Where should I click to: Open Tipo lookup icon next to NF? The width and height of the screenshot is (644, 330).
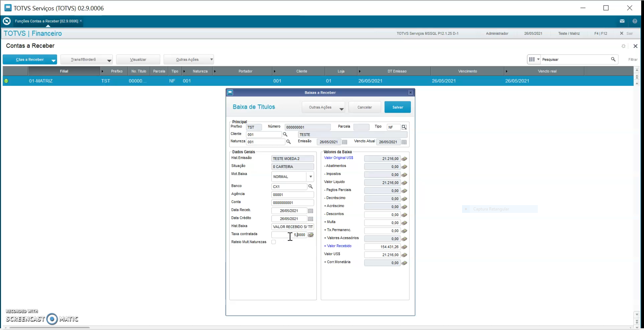(404, 127)
